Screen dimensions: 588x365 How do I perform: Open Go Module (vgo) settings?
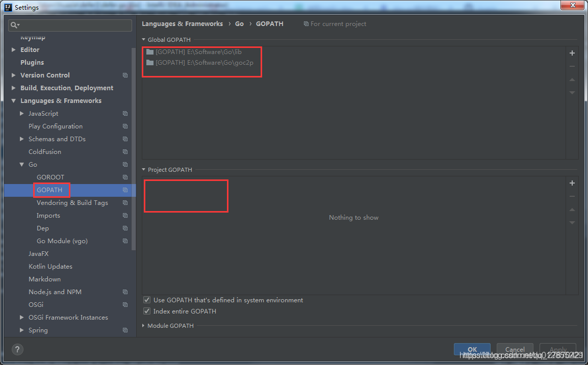tap(62, 241)
